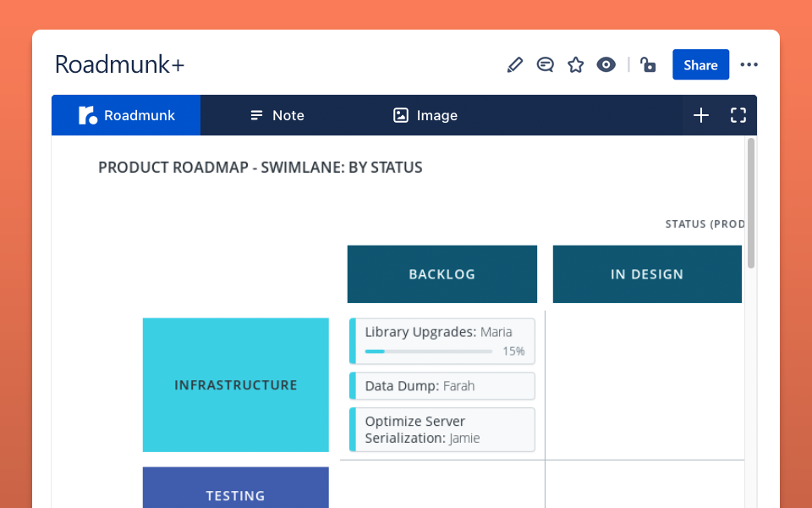This screenshot has width=812, height=508.
Task: Click the vertical scrollbar of the roadmap
Action: 751,203
